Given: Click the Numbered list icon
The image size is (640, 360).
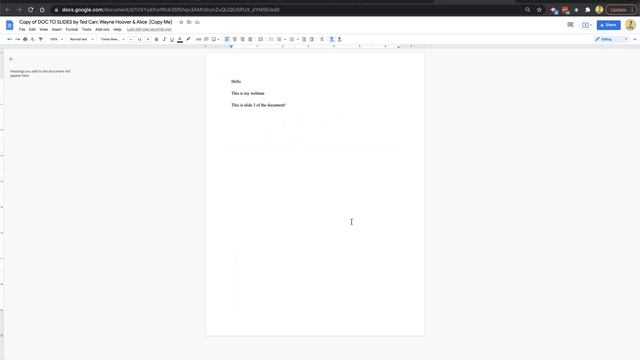Looking at the screenshot, I should pos(292,39).
